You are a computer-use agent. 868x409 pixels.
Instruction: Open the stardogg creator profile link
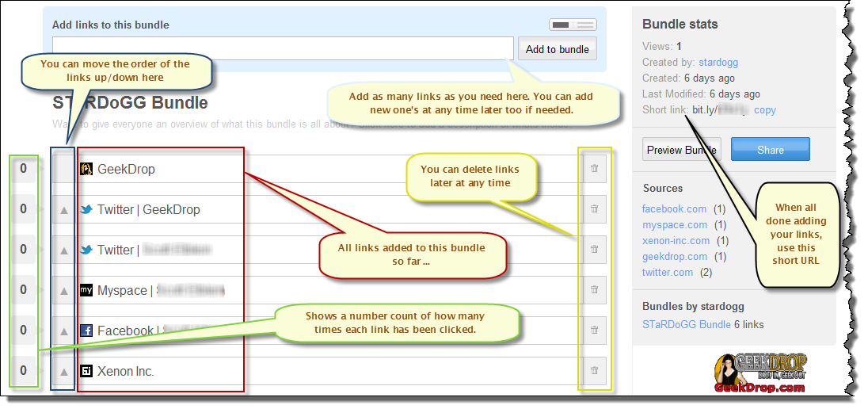pos(718,62)
